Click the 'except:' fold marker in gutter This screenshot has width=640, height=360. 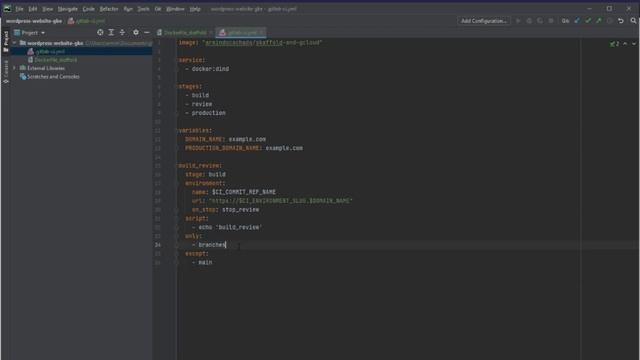(177, 254)
